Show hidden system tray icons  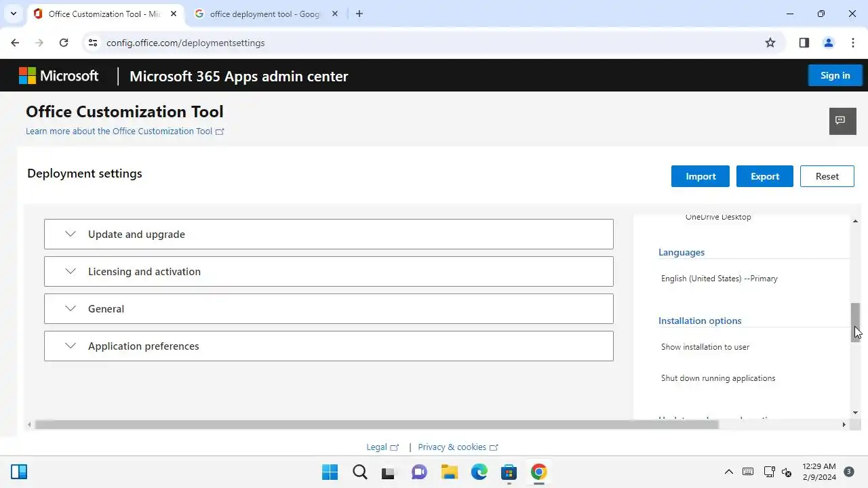click(x=729, y=472)
